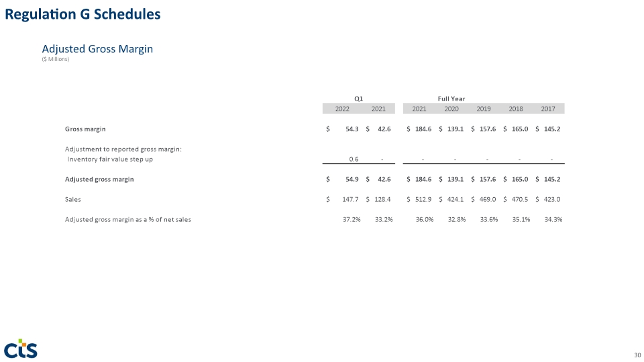The image size is (644, 362).
Task: Click the page number 30
Action: coord(637,355)
